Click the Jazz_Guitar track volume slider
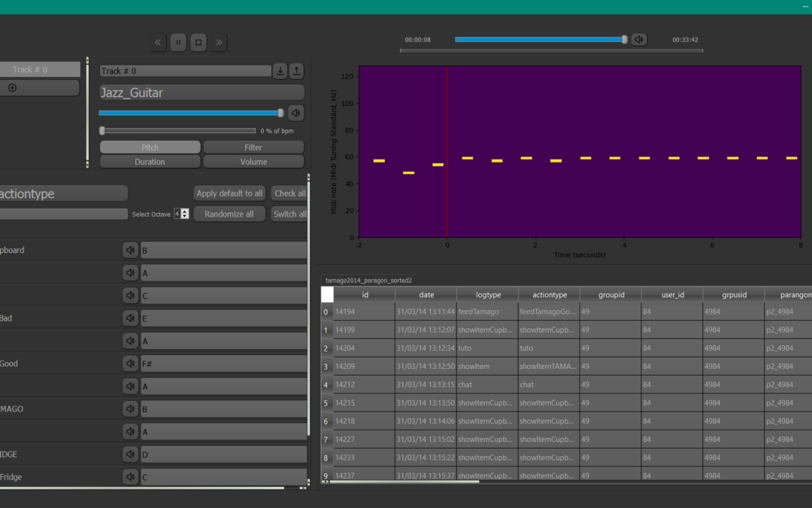 coord(191,113)
